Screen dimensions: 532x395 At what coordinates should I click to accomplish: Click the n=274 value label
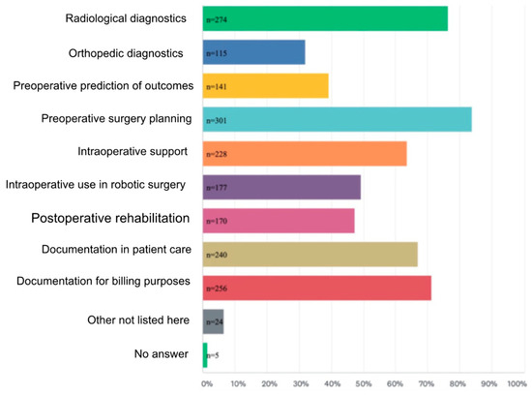pos(217,19)
